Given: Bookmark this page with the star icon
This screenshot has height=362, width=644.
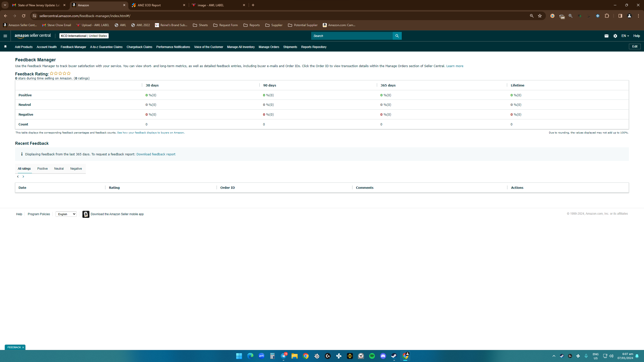Looking at the screenshot, I should click(x=540, y=16).
